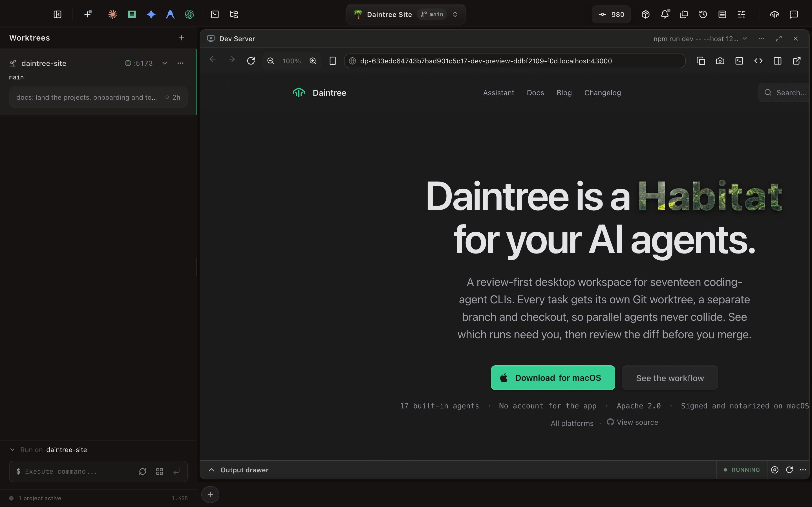This screenshot has height=507, width=812.
Task: Toggle split side panel in preview toolbar
Action: (777, 61)
